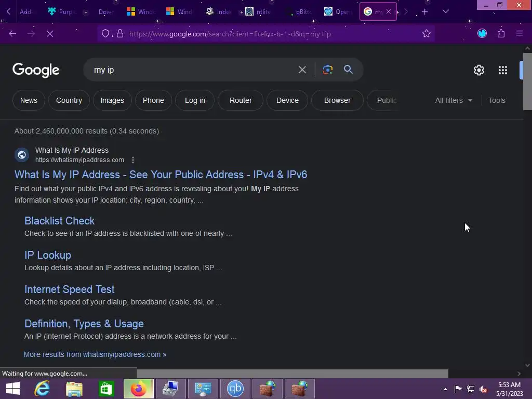Open the second firewall taskbar icon
This screenshot has height=399, width=532.
point(300,389)
